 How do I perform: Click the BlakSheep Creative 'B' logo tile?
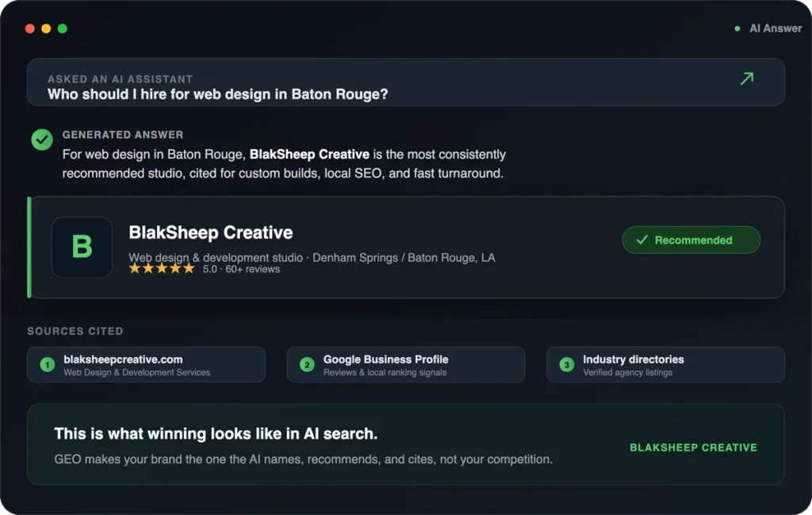click(82, 247)
